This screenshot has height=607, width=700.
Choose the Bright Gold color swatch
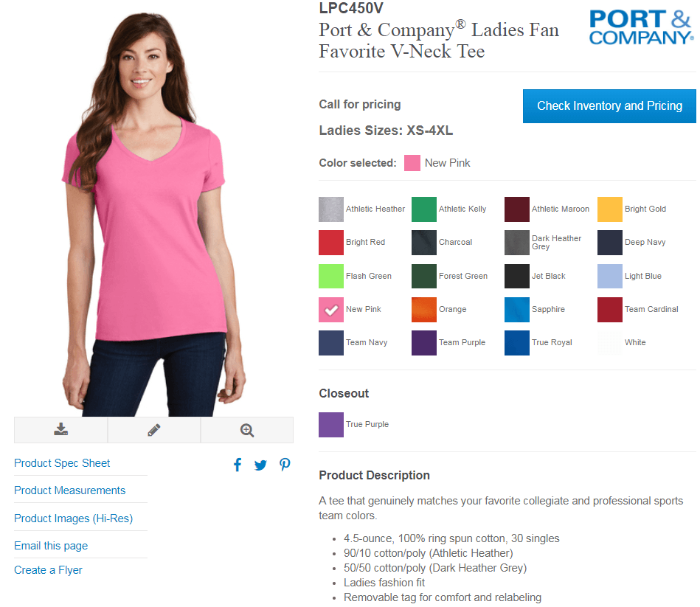coord(610,209)
